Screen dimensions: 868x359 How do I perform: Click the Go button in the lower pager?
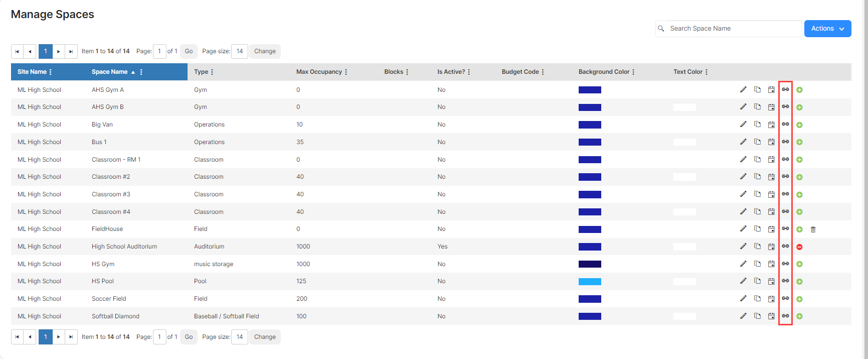pyautogui.click(x=189, y=337)
